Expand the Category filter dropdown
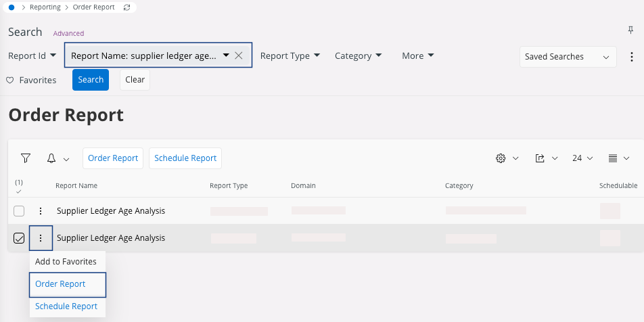The image size is (644, 322). pyautogui.click(x=358, y=56)
